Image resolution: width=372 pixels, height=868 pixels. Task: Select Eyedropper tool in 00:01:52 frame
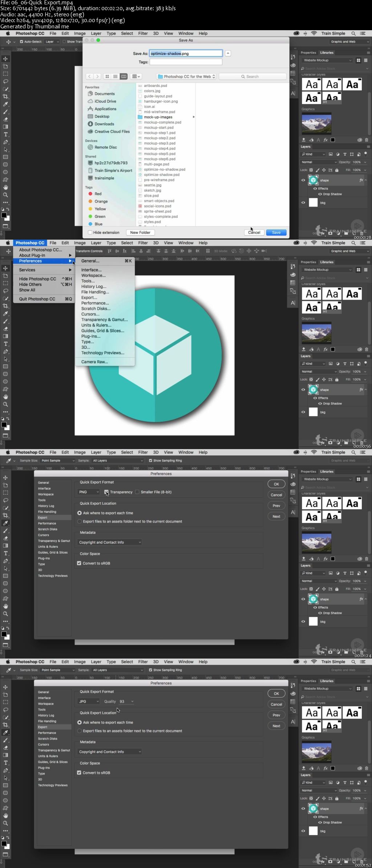(5, 732)
